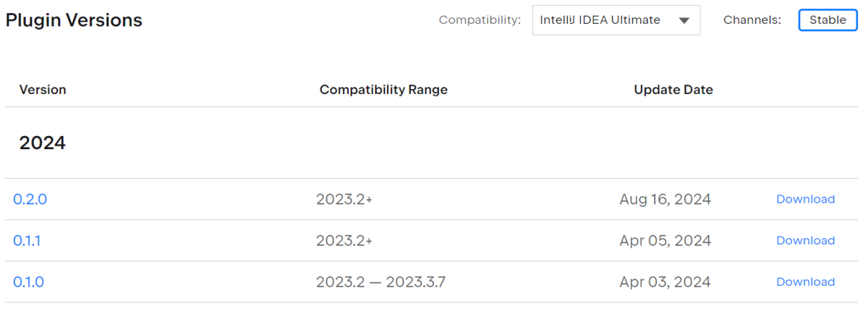Viewport: 868px width, 309px height.
Task: Click the Version column header
Action: pyautogui.click(x=43, y=90)
